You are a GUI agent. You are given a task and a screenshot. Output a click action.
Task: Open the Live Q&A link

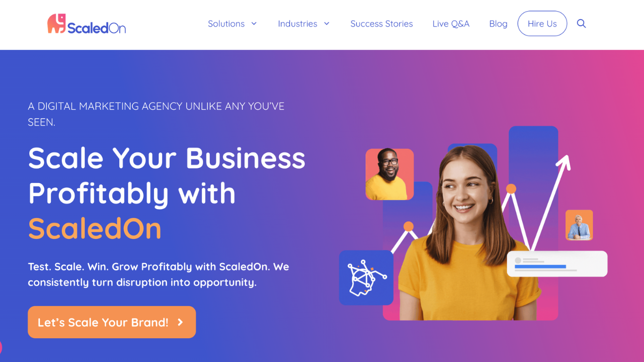click(x=451, y=24)
